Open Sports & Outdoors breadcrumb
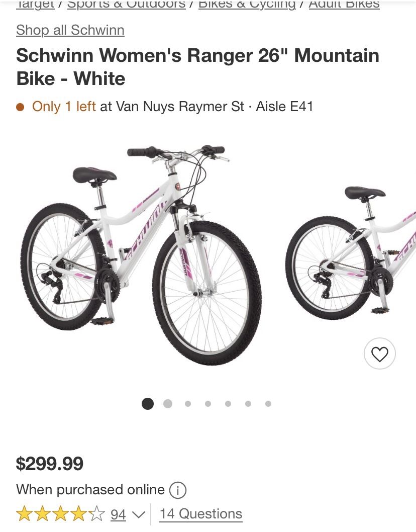Image resolution: width=416 pixels, height=532 pixels. point(127,5)
